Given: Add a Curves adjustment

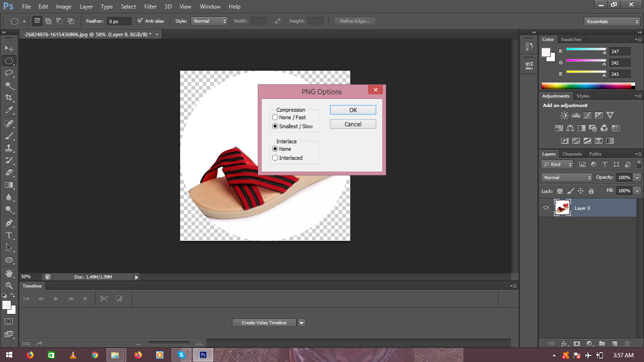Looking at the screenshot, I should [x=587, y=115].
